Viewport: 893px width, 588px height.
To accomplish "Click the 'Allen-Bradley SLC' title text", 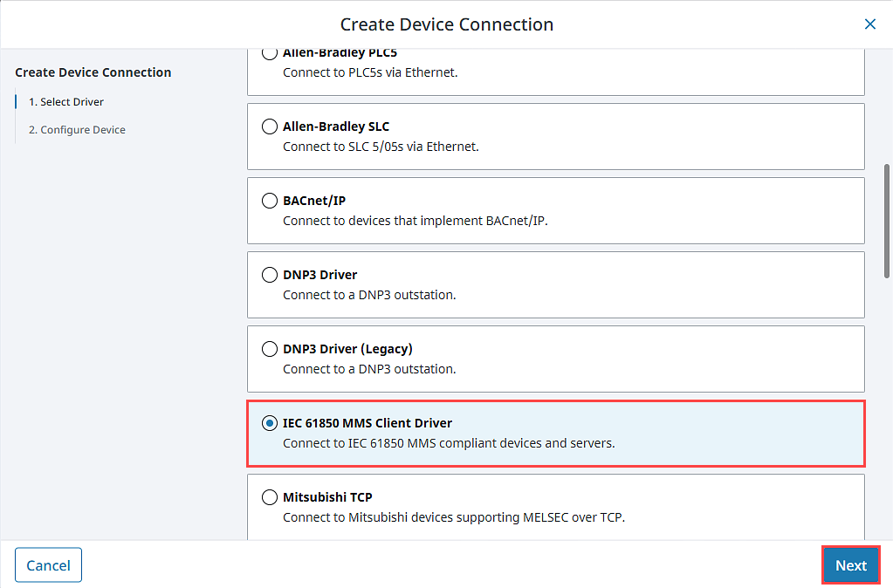I will click(336, 126).
